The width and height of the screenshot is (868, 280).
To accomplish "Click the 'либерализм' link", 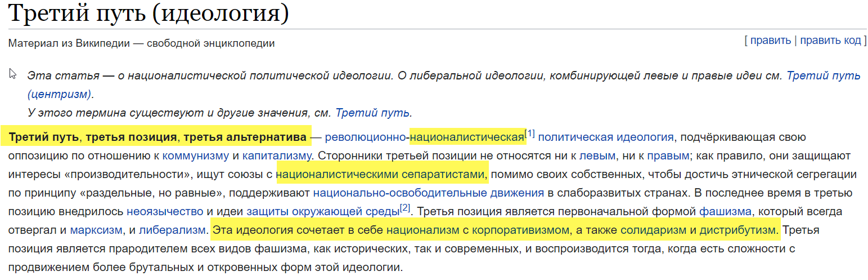I will point(172,230).
